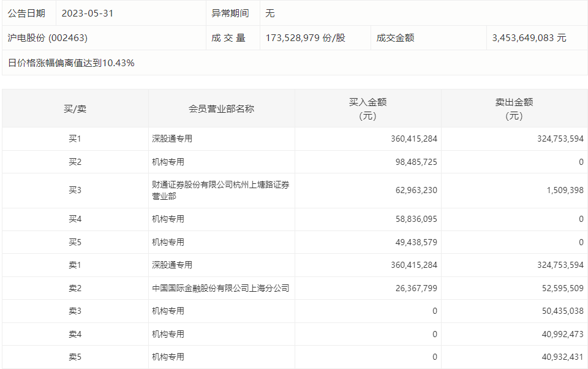This screenshot has height=369, width=588.
Task: Select 360,415,284 in the 买1 row
Action: (x=414, y=139)
